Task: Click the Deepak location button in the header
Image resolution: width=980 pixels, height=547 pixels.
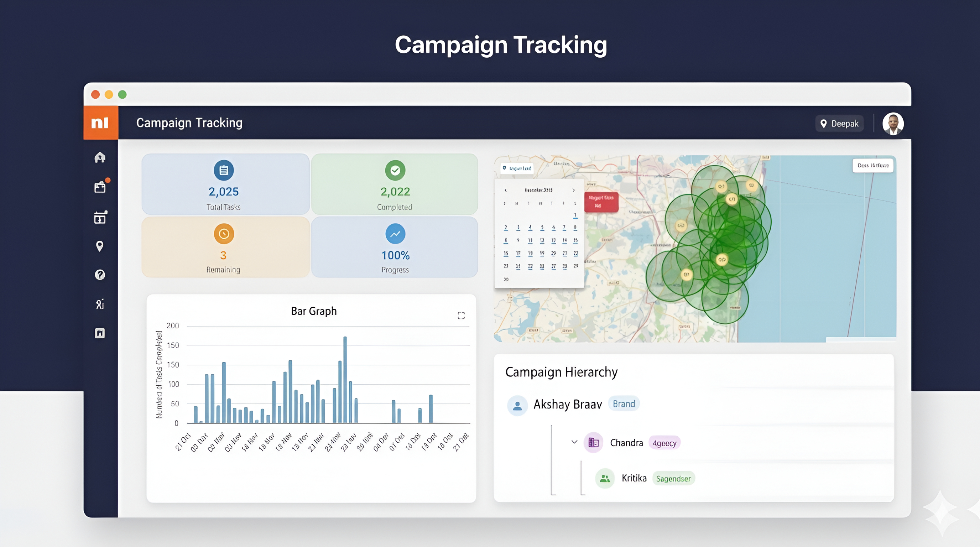Action: tap(840, 123)
